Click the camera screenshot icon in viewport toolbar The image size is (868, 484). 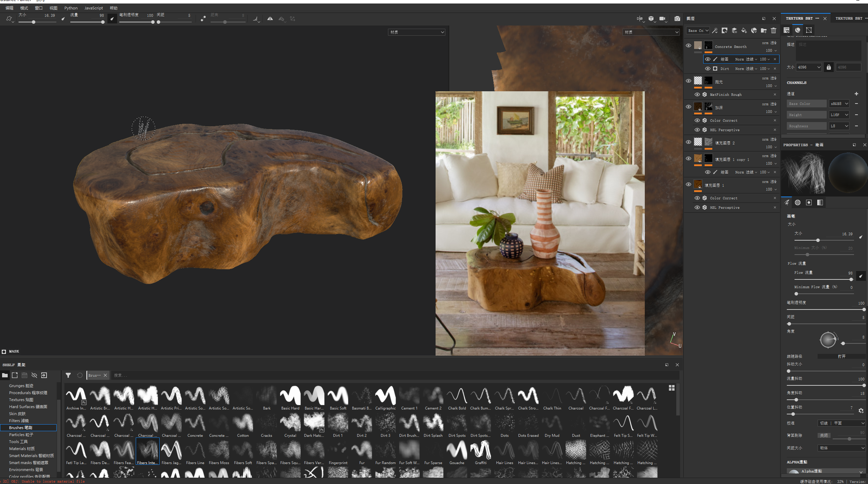click(677, 19)
